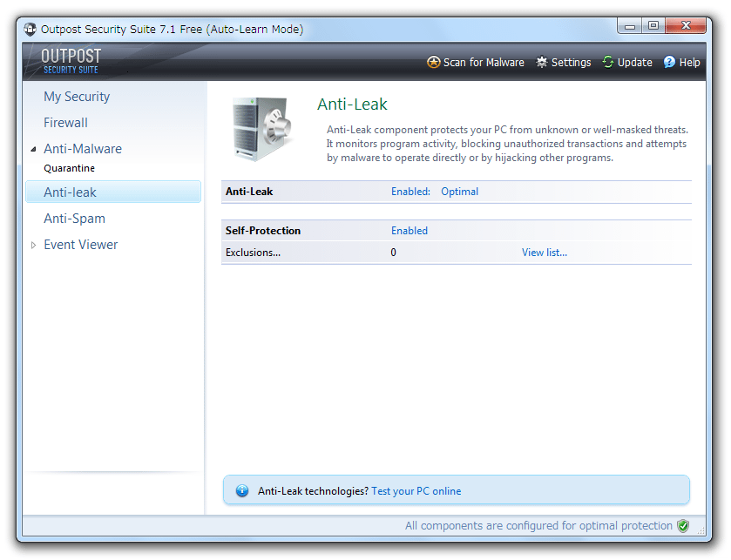Expand the Event Viewer tree node
The width and height of the screenshot is (731, 560).
(x=33, y=245)
